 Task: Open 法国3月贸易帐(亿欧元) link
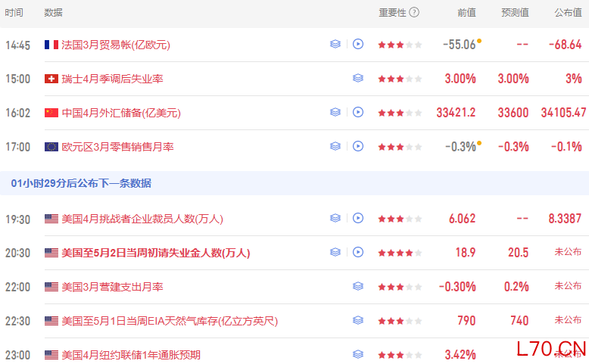[x=116, y=45]
